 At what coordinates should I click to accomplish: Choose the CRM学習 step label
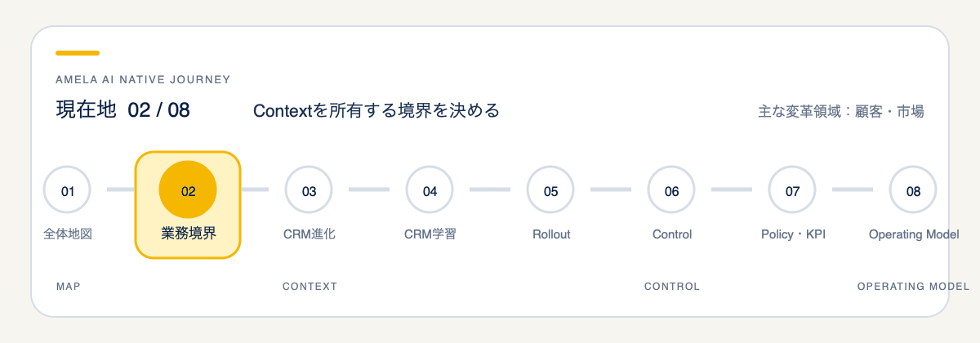click(x=430, y=234)
